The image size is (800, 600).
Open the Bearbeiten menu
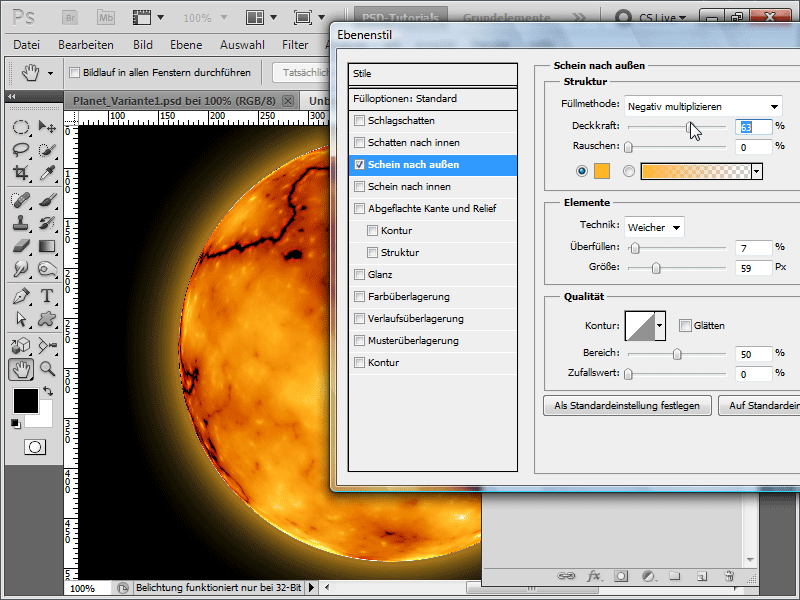pos(86,45)
